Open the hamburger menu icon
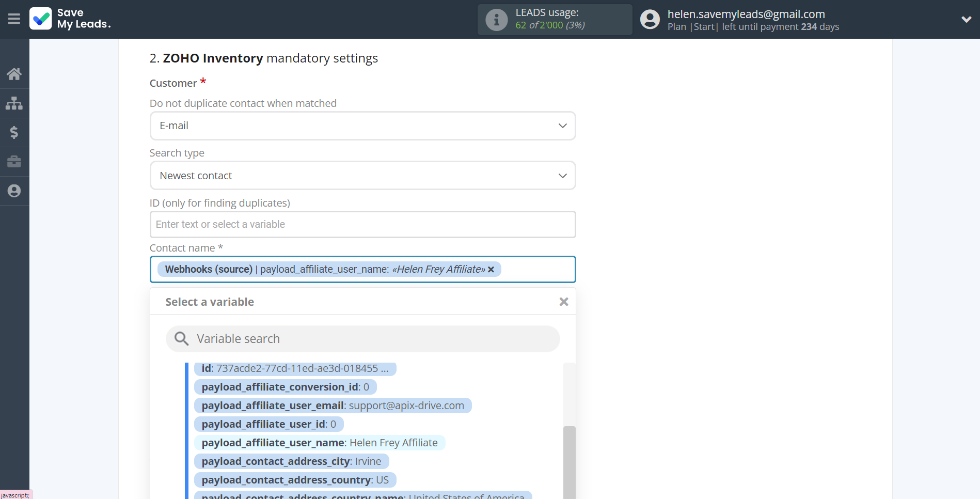Image resolution: width=980 pixels, height=499 pixels. (x=14, y=19)
